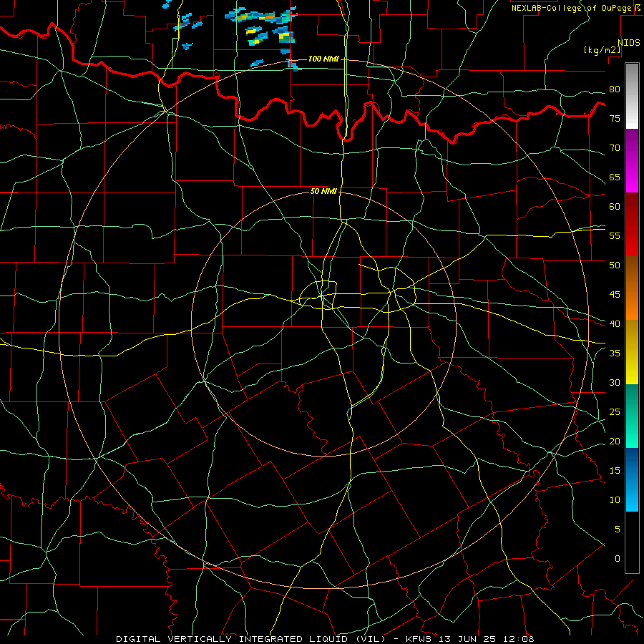This screenshot has height=644, width=644.
Task: Click the 65 value on color scale
Action: tap(615, 177)
